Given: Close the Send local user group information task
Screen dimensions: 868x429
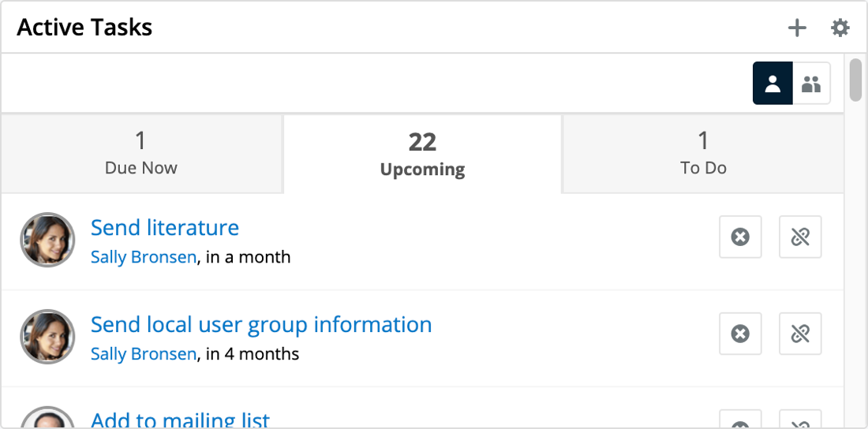Looking at the screenshot, I should (740, 334).
